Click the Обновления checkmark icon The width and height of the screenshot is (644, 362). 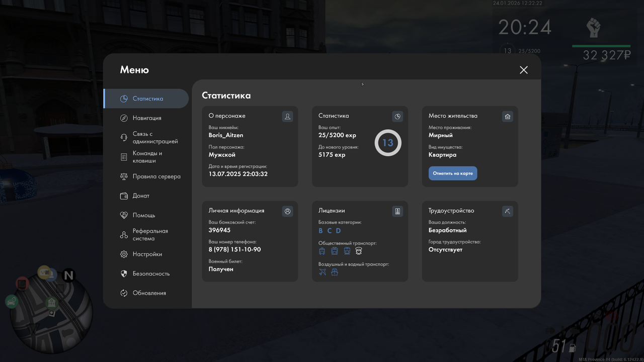[124, 293]
